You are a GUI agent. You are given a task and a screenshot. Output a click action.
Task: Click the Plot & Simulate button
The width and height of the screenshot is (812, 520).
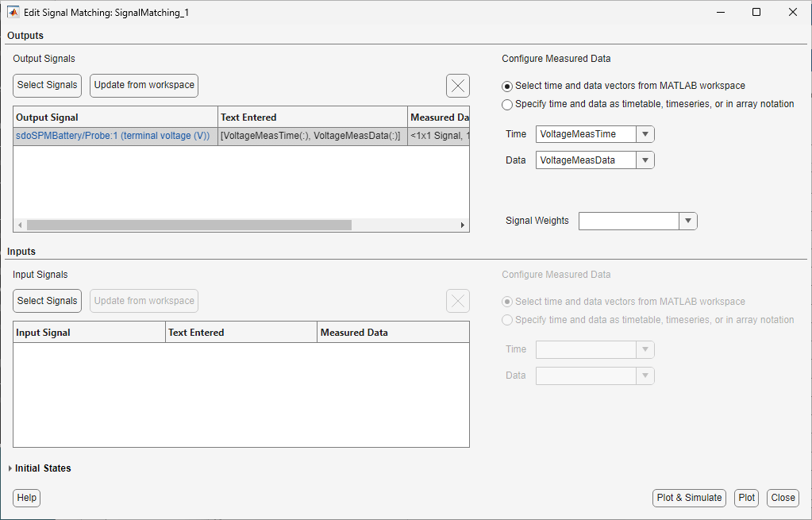(689, 498)
